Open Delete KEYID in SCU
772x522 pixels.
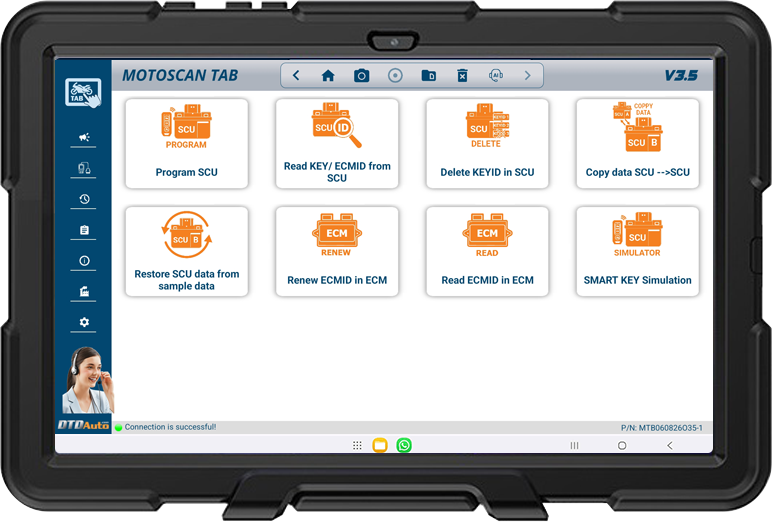coord(487,143)
